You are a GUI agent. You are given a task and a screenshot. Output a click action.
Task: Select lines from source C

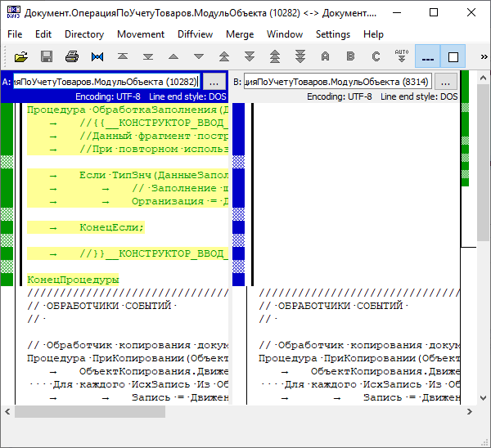tap(376, 56)
